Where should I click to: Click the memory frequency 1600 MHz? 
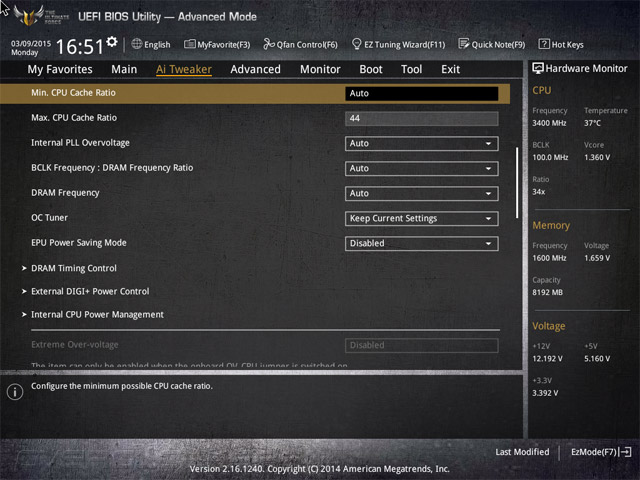(x=549, y=258)
